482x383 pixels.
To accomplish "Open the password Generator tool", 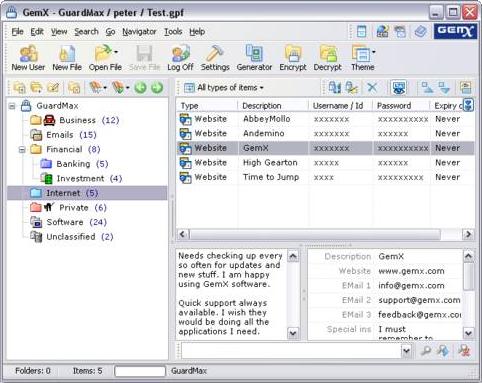I will pos(254,58).
